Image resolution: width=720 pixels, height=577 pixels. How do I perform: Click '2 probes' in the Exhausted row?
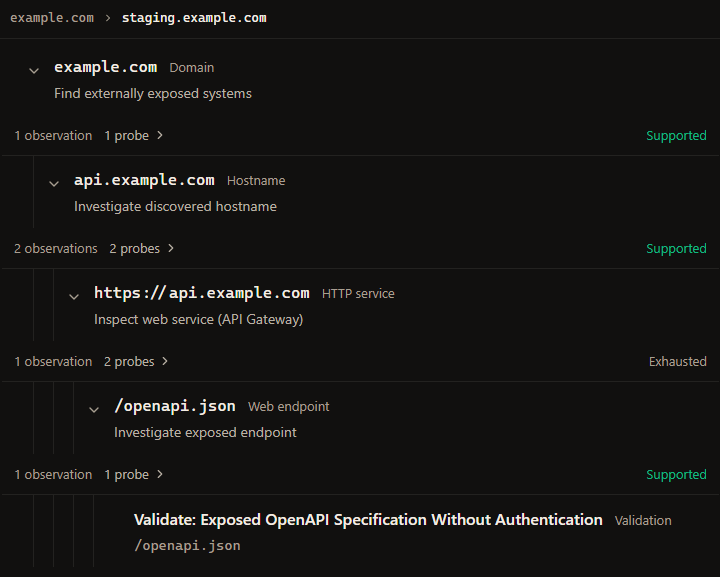tap(129, 361)
